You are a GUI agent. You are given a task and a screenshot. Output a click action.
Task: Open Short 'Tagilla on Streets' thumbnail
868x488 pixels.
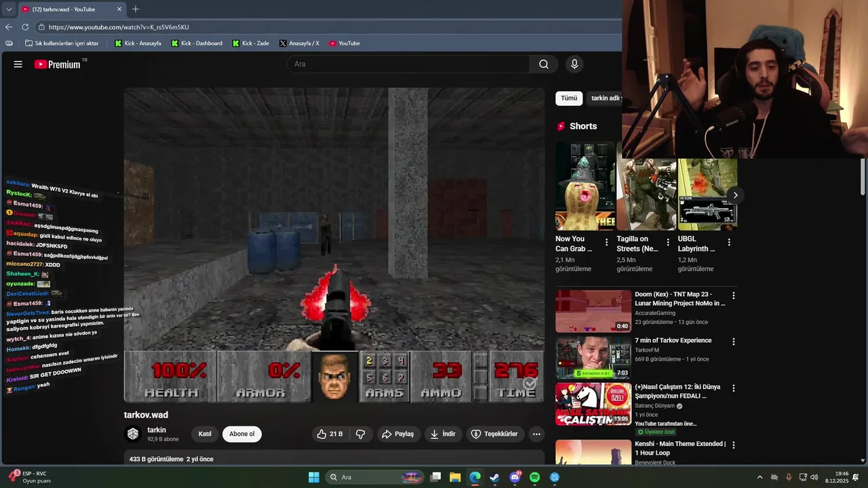click(x=646, y=194)
